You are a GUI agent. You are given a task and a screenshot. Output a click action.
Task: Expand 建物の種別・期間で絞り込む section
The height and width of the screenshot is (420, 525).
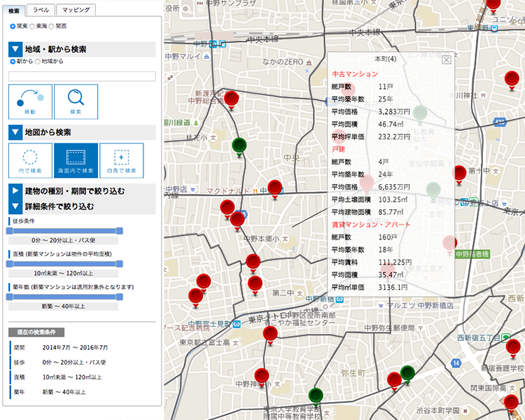coord(15,191)
